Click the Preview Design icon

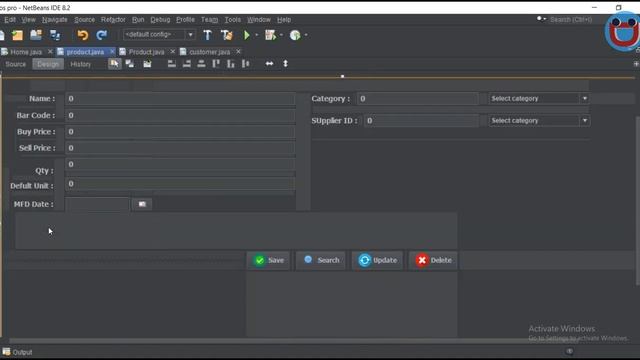147,64
